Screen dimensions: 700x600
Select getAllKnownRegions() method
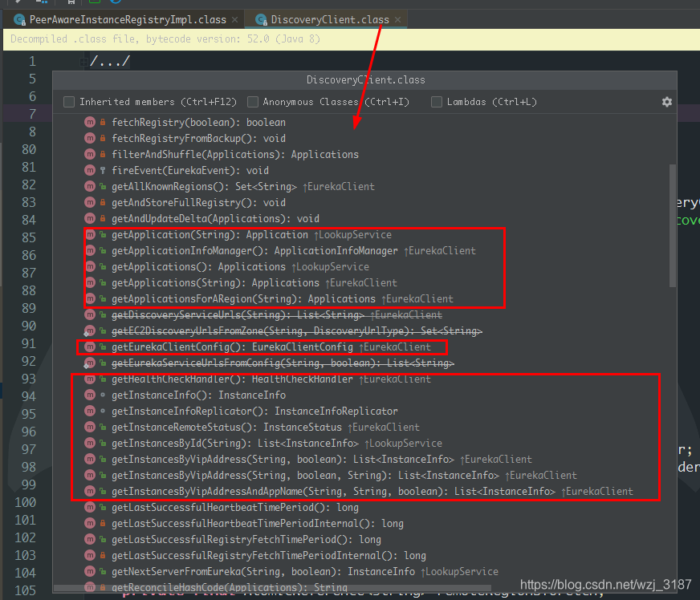pyautogui.click(x=243, y=186)
